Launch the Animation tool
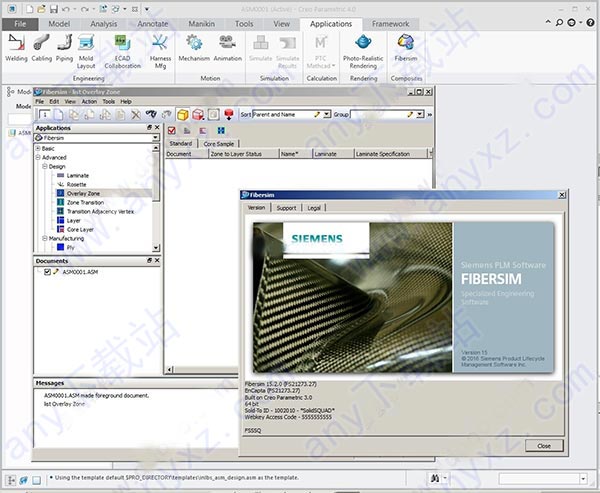Screen dimensions: 600x493 click(x=228, y=47)
